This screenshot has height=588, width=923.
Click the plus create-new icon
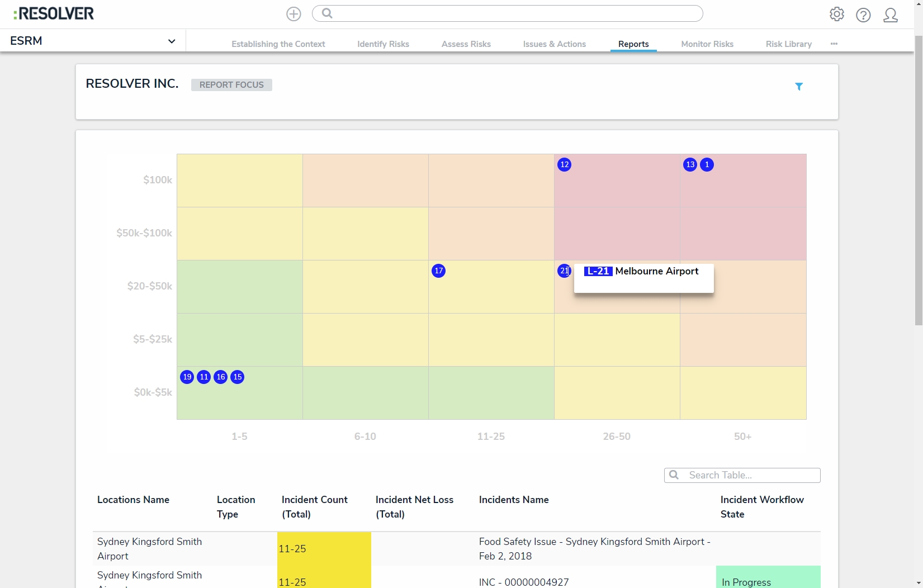[294, 14]
